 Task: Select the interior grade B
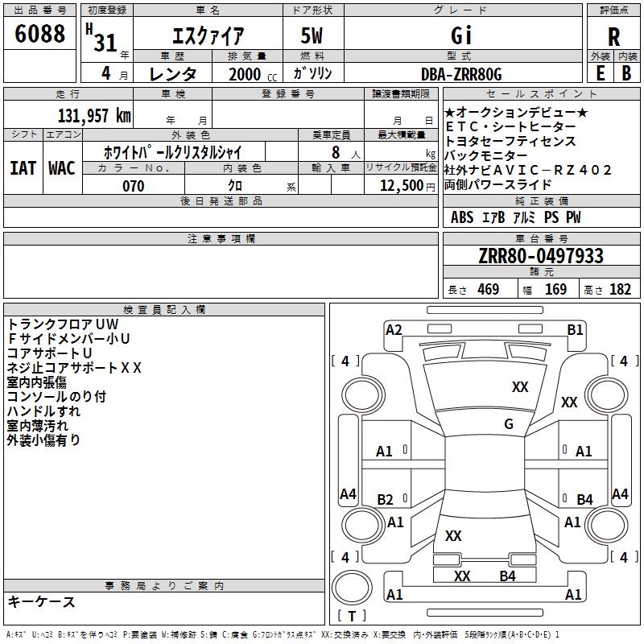coord(626,73)
